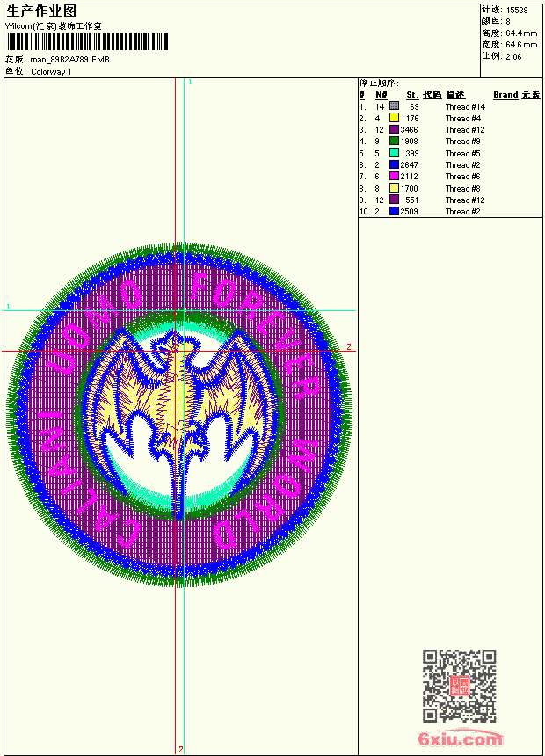Select the dark green Thread #9 swatch

(x=394, y=141)
